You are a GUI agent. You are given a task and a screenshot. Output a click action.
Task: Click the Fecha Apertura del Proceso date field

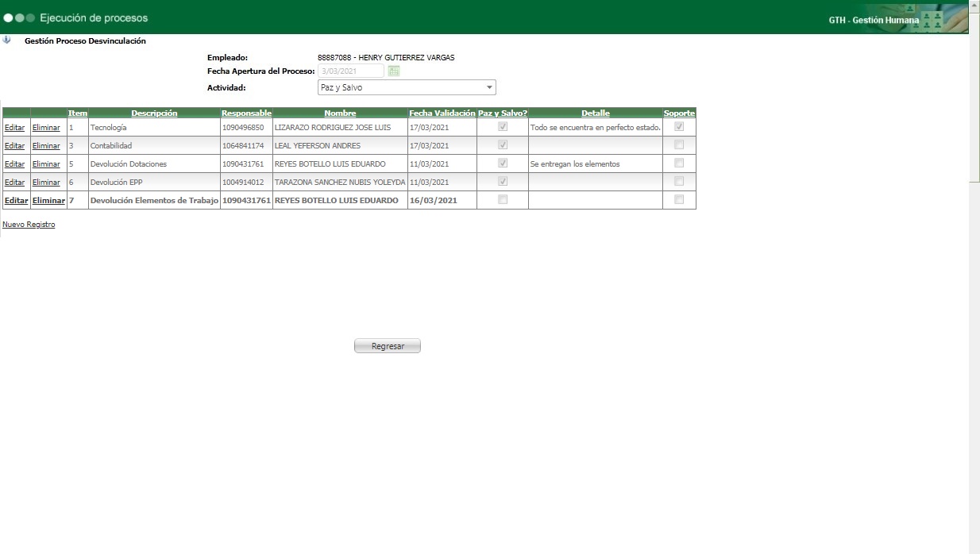pos(351,71)
